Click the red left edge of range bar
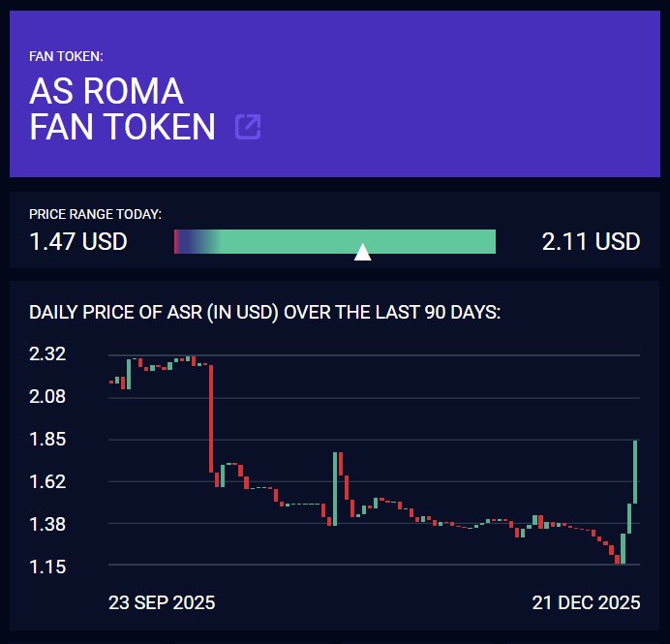The height and width of the screenshot is (644, 670). [x=176, y=241]
